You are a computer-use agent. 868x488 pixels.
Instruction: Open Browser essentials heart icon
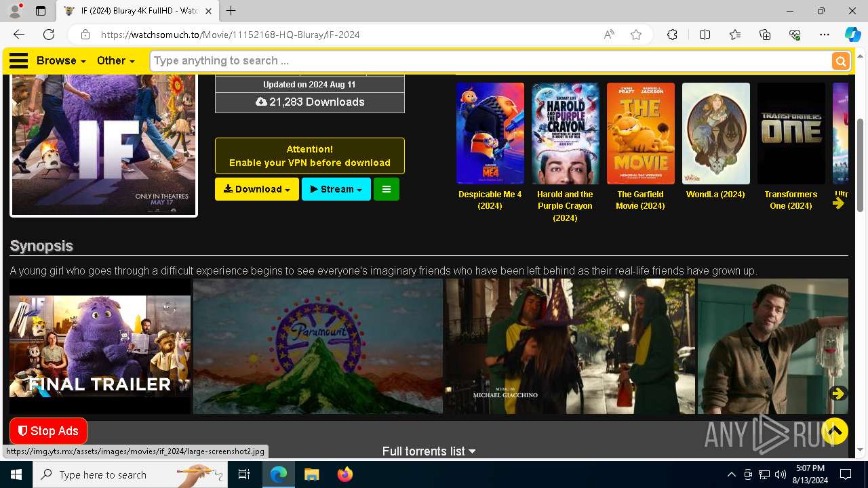pos(795,35)
